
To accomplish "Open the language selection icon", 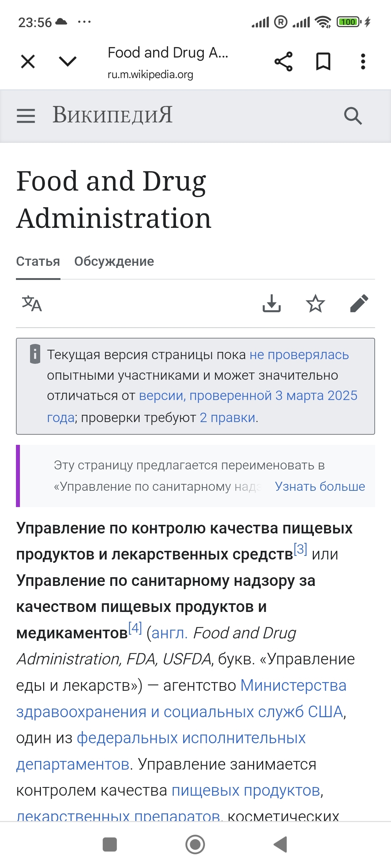I will [32, 303].
